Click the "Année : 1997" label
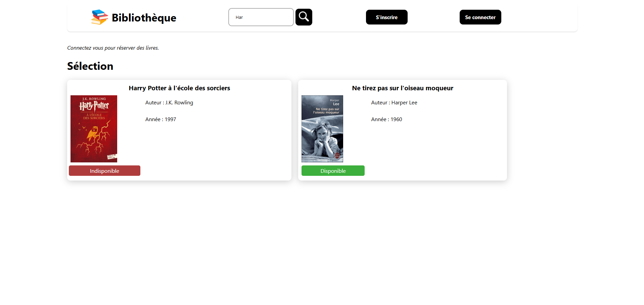Image resolution: width=644 pixels, height=305 pixels. (x=160, y=119)
